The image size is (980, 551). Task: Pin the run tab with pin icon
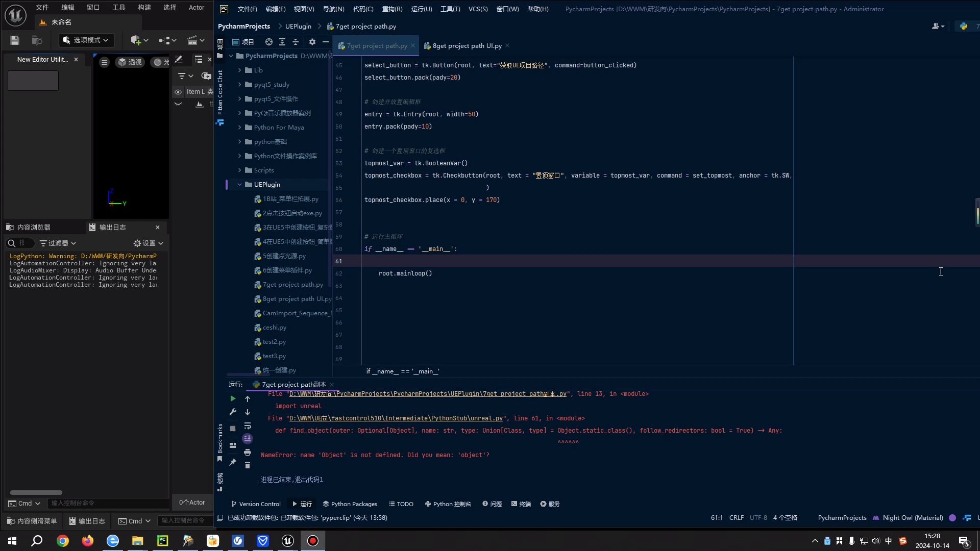(x=233, y=462)
